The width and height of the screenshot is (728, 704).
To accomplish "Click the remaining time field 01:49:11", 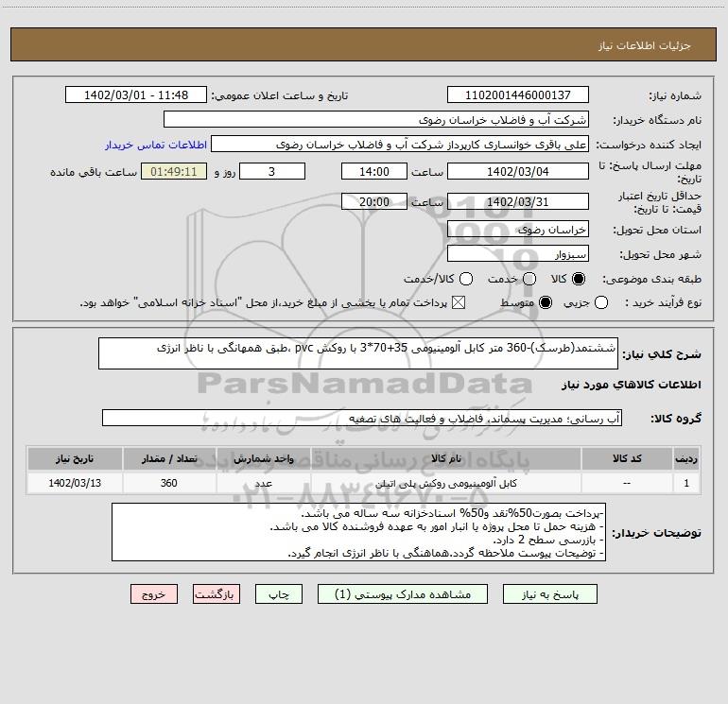I will [x=174, y=171].
